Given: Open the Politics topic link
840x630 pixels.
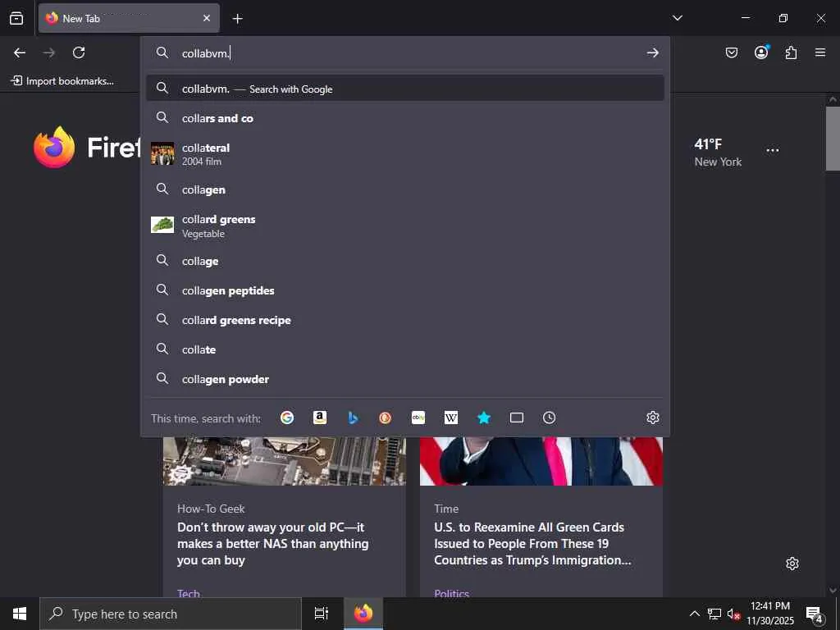Looking at the screenshot, I should [x=452, y=592].
